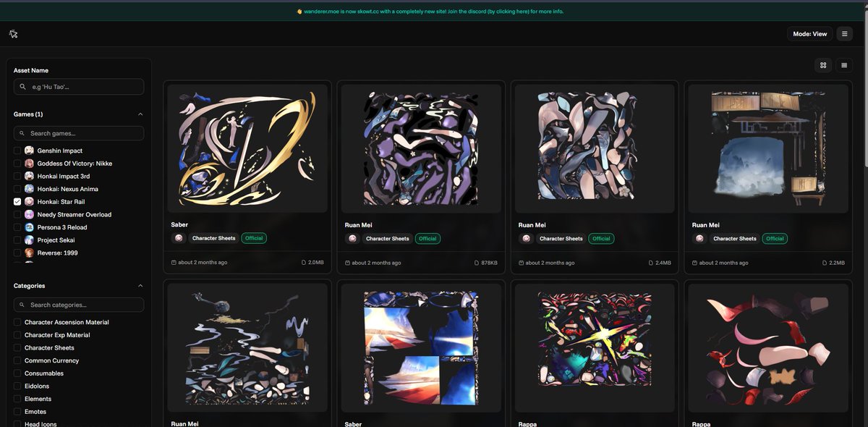The height and width of the screenshot is (427, 868).
Task: Open the Saber sky panels thumbnail
Action: tap(421, 347)
